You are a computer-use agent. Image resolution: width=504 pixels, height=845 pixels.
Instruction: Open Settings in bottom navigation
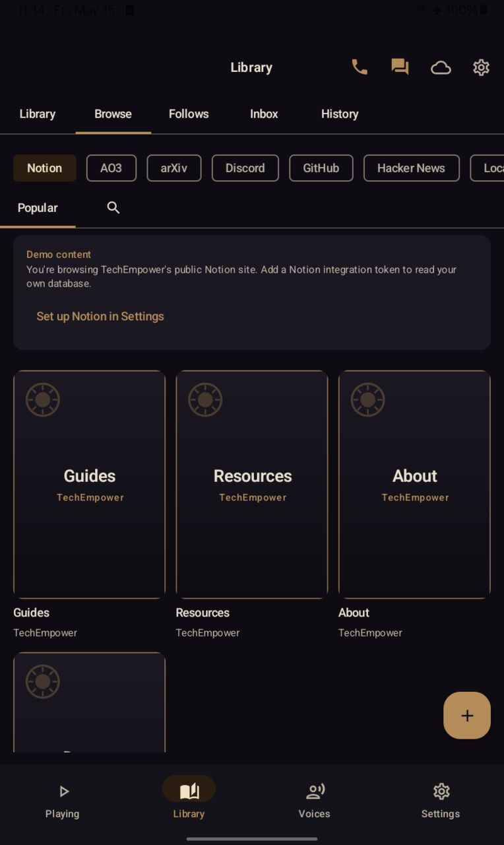pyautogui.click(x=441, y=801)
